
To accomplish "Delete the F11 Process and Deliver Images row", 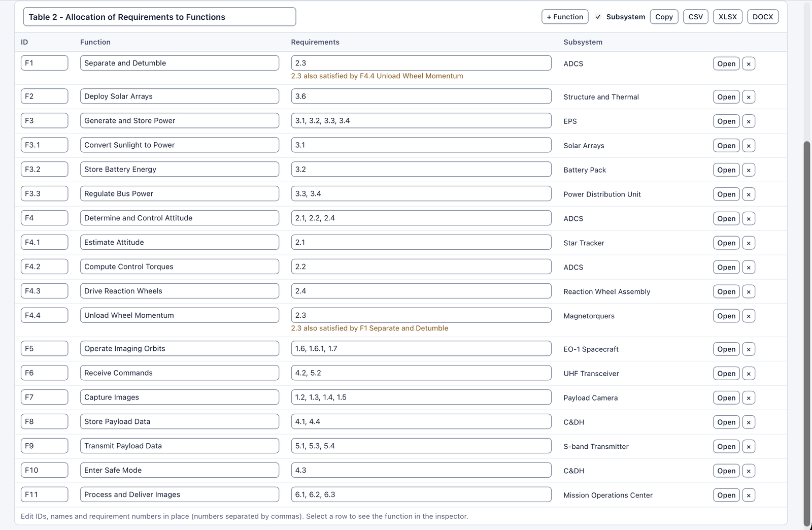I will (749, 495).
